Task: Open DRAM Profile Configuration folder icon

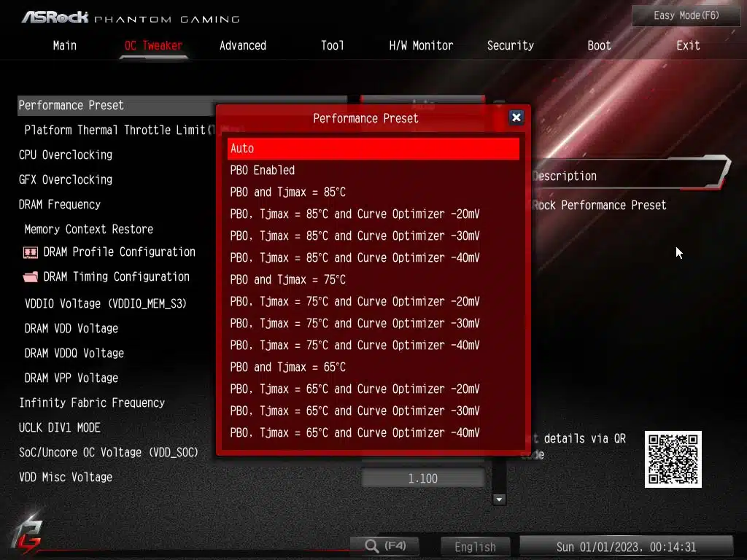Action: (x=31, y=252)
